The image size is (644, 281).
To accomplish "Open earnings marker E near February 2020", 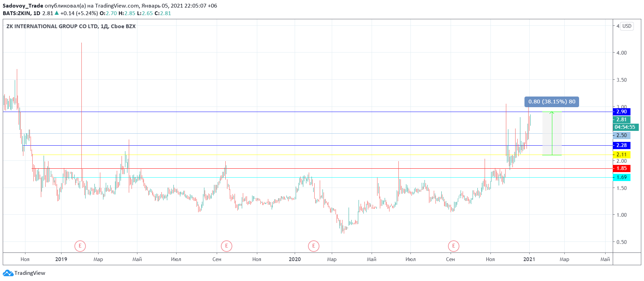I will 314,246.
